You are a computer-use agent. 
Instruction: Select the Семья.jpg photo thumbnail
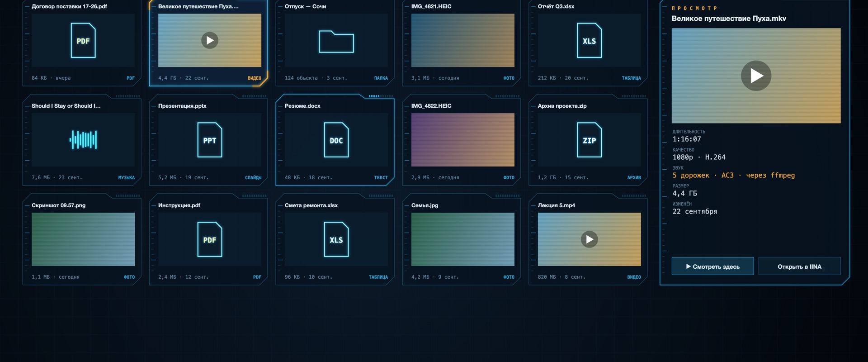pos(463,239)
